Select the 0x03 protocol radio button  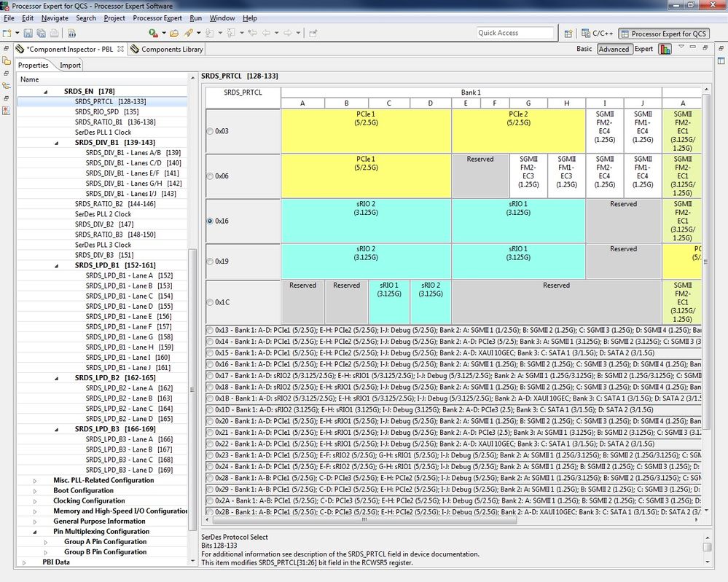pyautogui.click(x=210, y=131)
